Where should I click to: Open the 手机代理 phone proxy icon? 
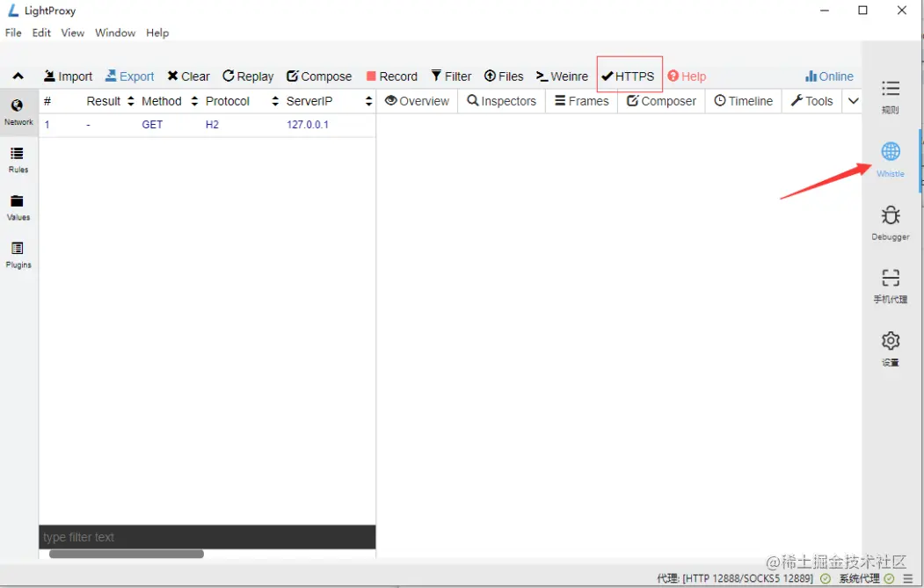click(891, 286)
